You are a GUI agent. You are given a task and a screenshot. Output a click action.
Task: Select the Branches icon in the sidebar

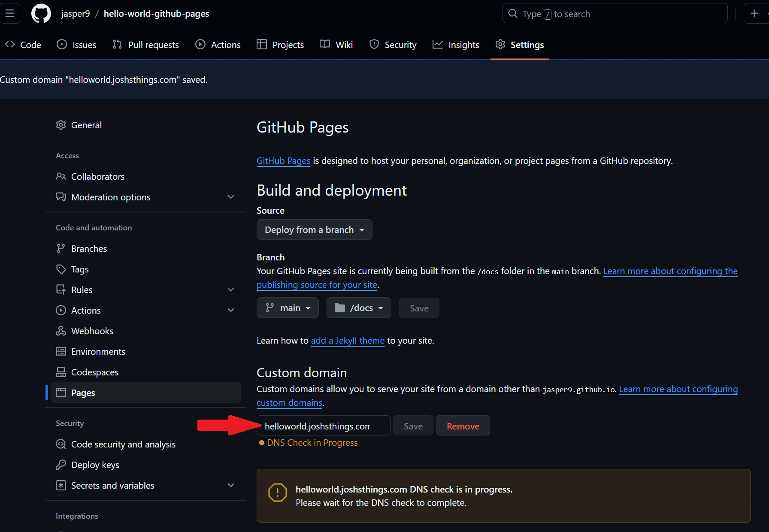61,248
